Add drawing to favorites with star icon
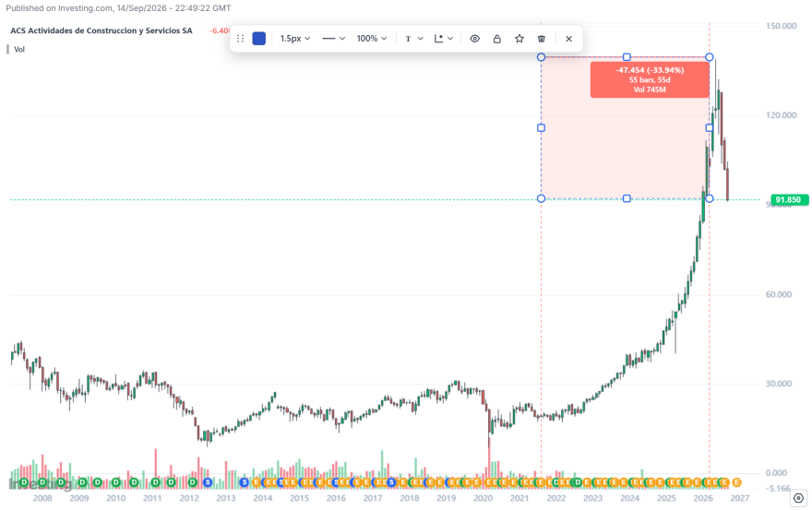 (519, 39)
